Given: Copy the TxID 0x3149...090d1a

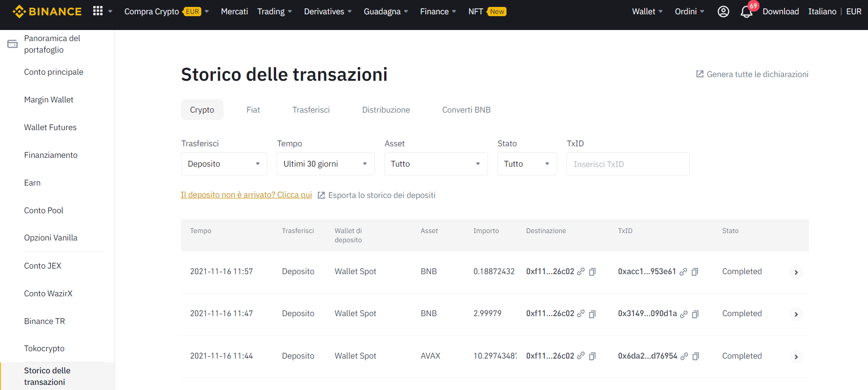Looking at the screenshot, I should coord(695,314).
